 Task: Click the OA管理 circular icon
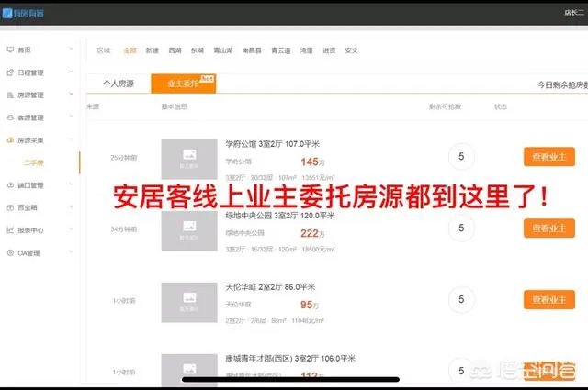pyautogui.click(x=10, y=253)
